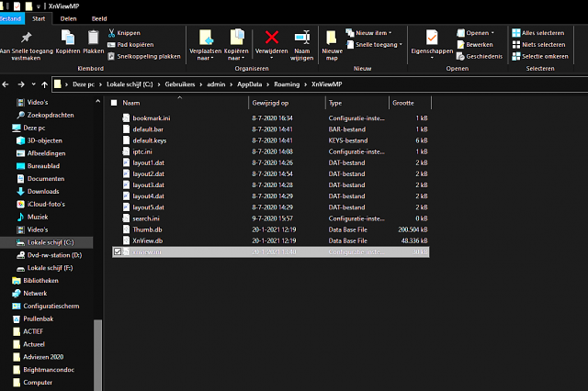Image resolution: width=588 pixels, height=391 pixels.
Task: Go up one folder level
Action: (45, 84)
